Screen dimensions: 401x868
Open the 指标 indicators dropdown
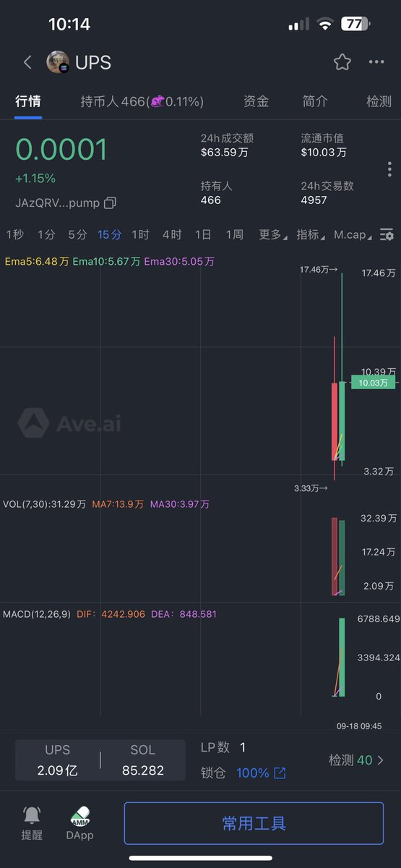[x=311, y=234]
